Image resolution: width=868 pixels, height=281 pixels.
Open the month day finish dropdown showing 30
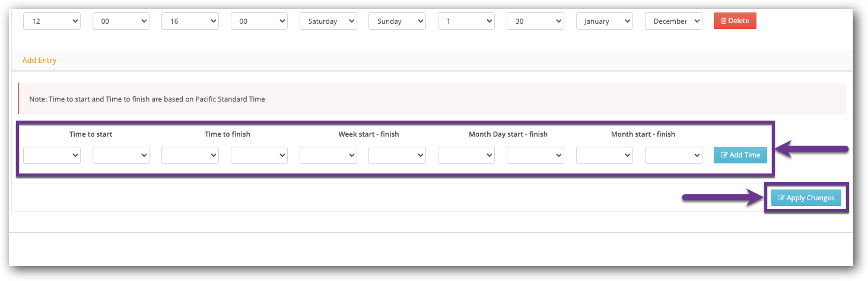pos(535,21)
